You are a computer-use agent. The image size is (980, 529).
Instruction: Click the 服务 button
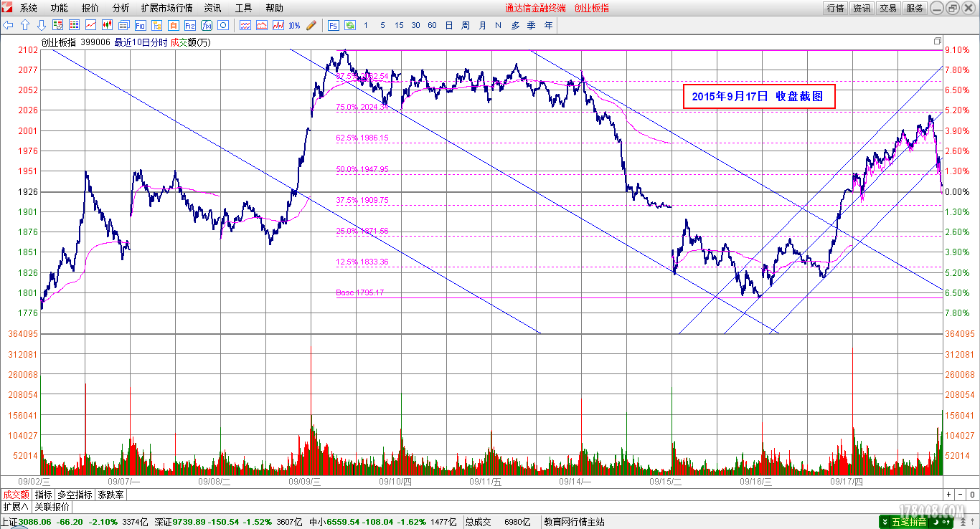(915, 8)
